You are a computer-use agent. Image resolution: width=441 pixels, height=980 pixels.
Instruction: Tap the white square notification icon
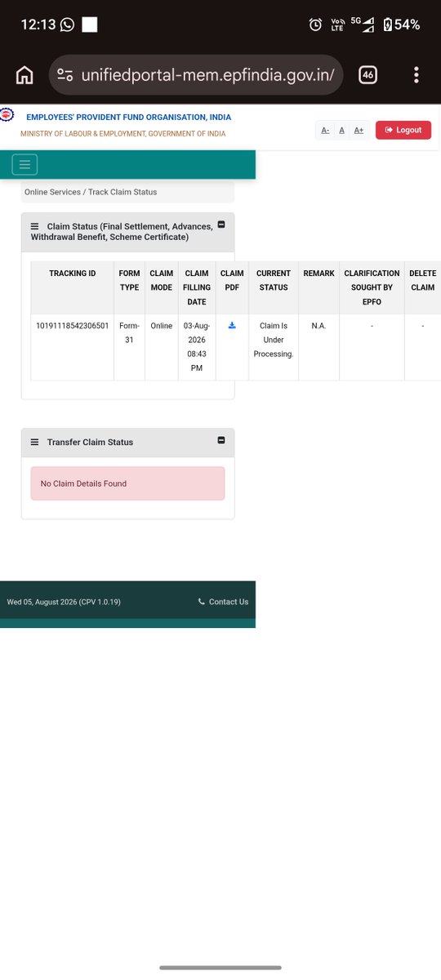pos(90,24)
